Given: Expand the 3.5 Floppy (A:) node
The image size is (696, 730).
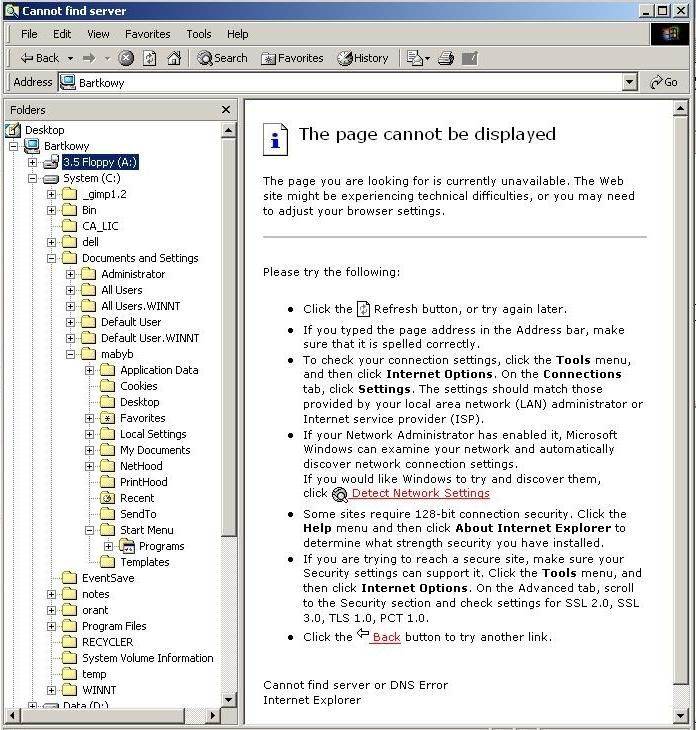Looking at the screenshot, I should tap(32, 162).
